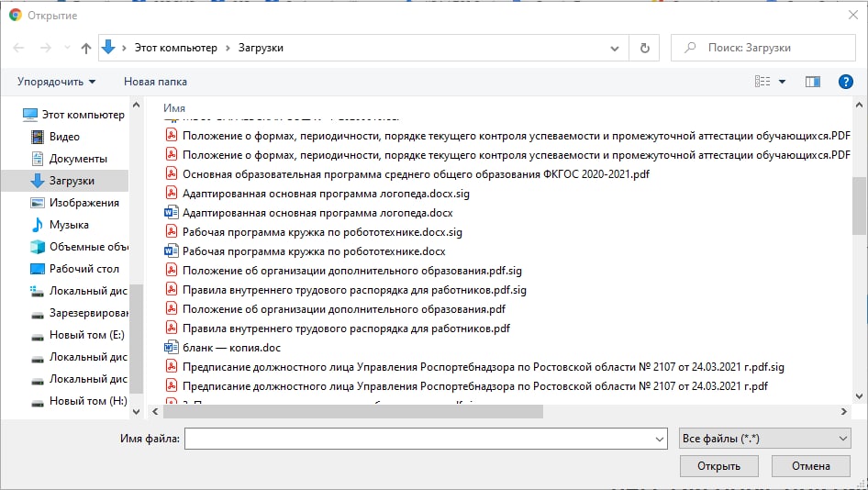Select 'Новый том (E:)' drive
The image size is (868, 490).
[x=77, y=335]
